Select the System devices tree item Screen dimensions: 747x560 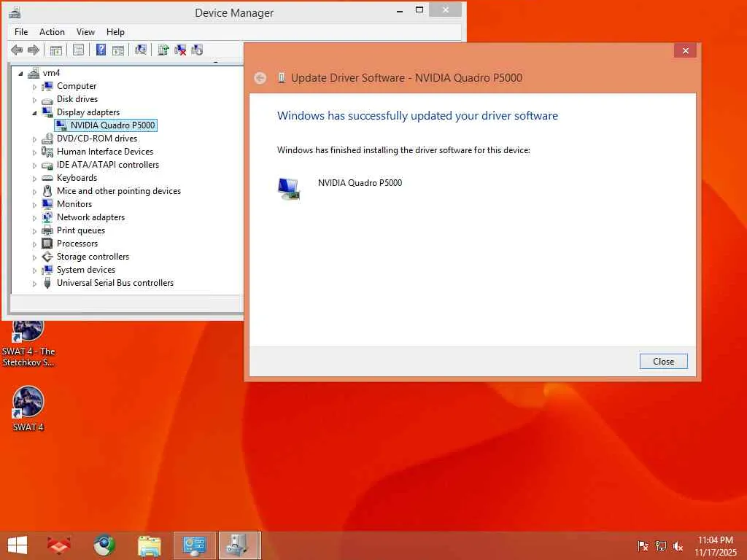(x=86, y=270)
